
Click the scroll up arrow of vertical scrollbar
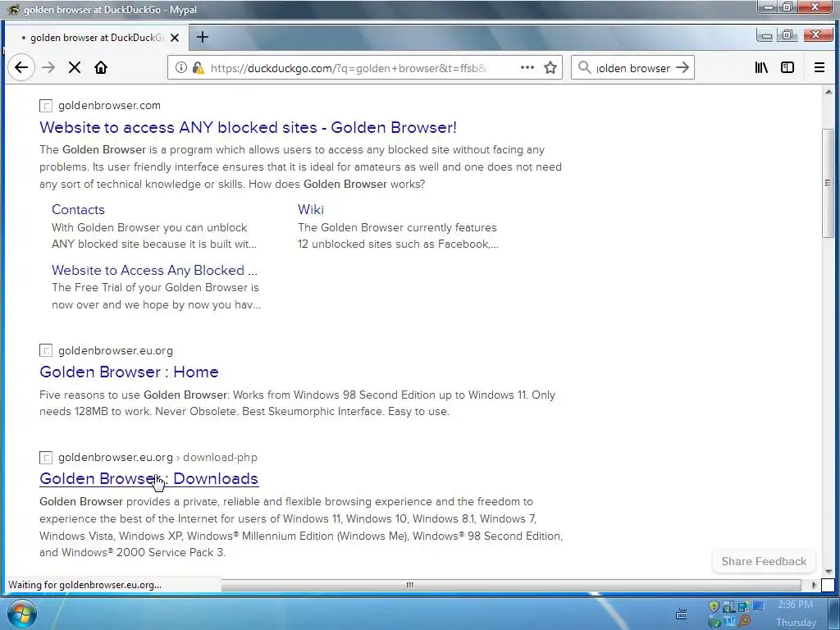[829, 92]
